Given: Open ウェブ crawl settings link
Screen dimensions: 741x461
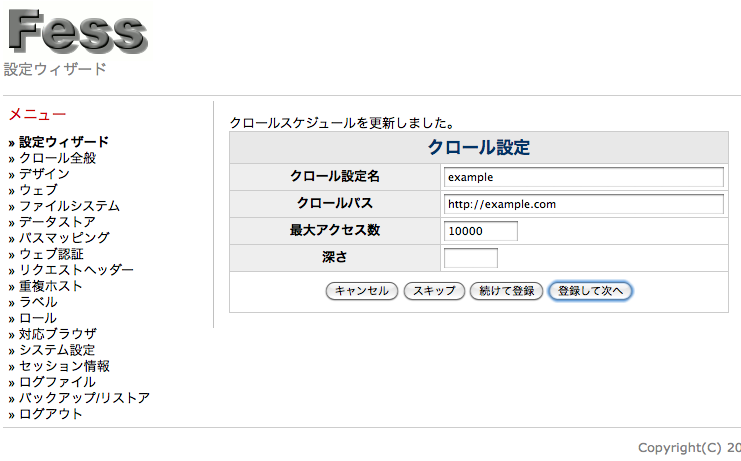Looking at the screenshot, I should pyautogui.click(x=38, y=190).
